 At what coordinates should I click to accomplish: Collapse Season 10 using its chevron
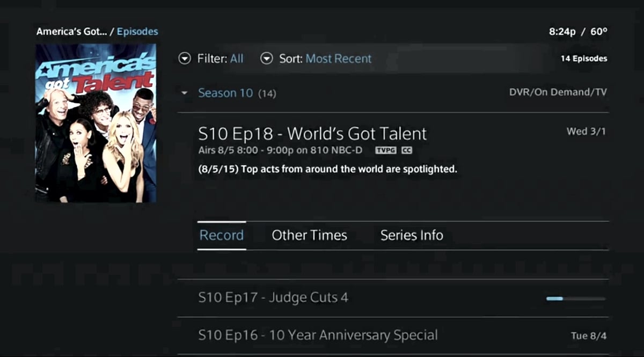tap(185, 92)
